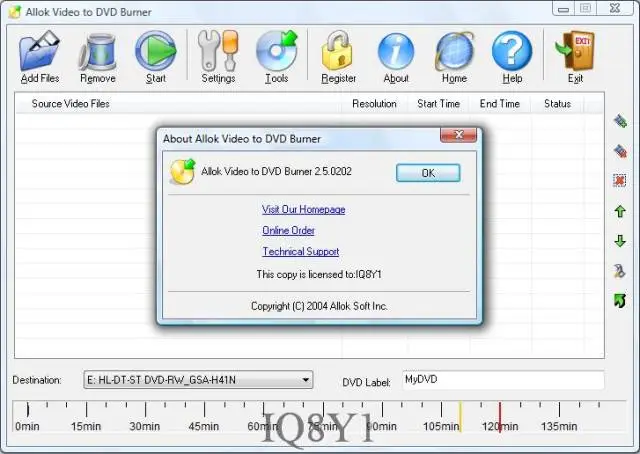The height and width of the screenshot is (454, 640).
Task: Open the Tools disc icon
Action: tap(277, 51)
